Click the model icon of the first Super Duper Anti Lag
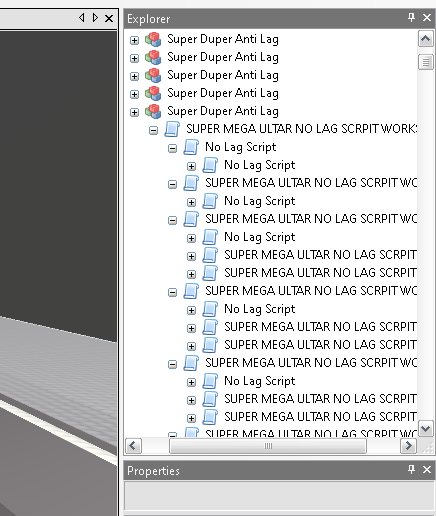Screen dimensions: 436x516 [x=153, y=39]
